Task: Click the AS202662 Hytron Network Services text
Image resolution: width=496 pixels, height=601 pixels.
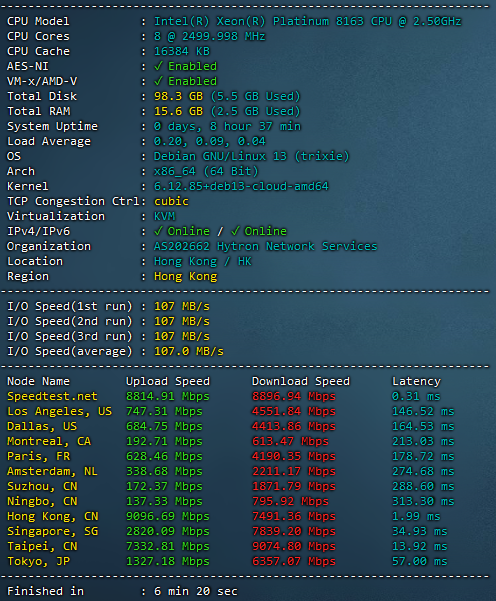Action: click(x=265, y=246)
